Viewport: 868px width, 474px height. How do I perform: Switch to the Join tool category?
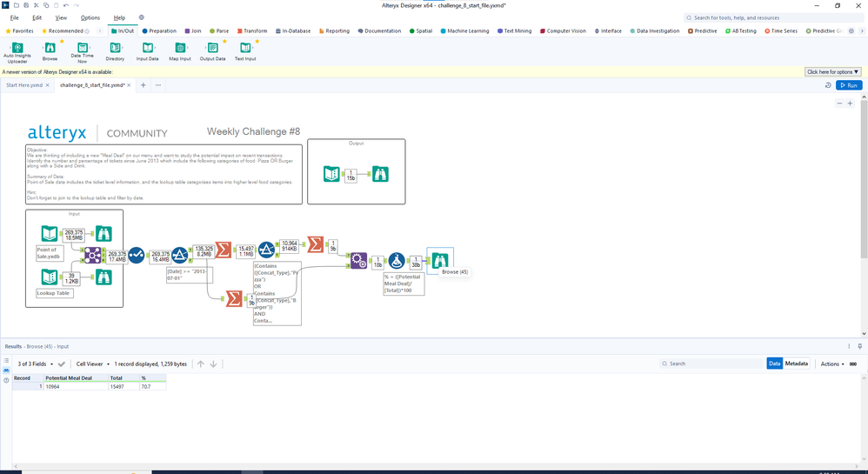click(192, 31)
